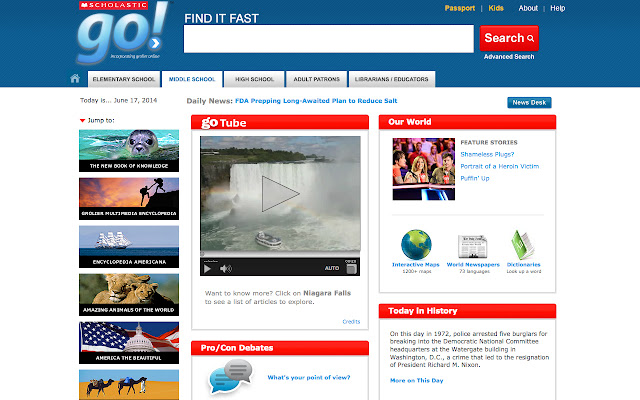Click the World Newspapers text link
The image size is (640, 400).
point(473,264)
